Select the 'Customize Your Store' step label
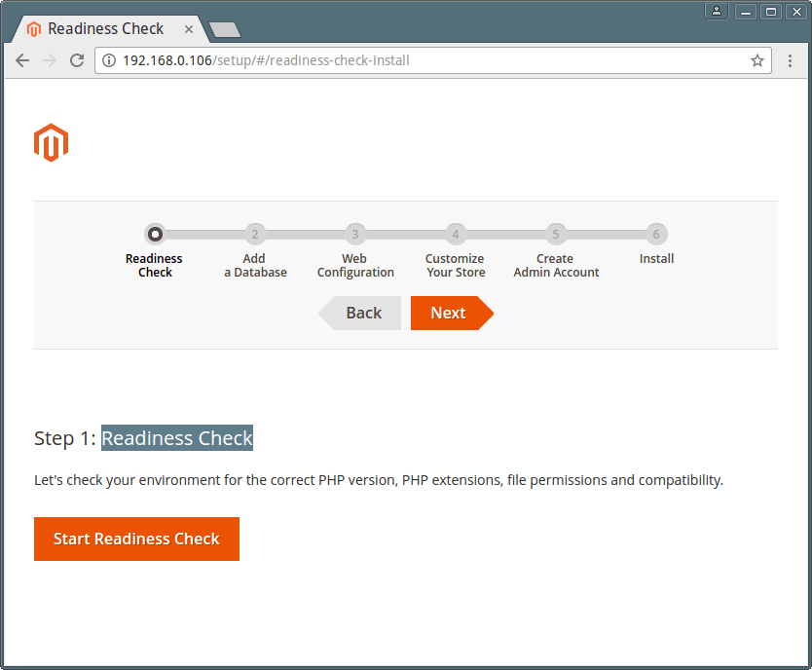This screenshot has width=812, height=670. point(456,265)
